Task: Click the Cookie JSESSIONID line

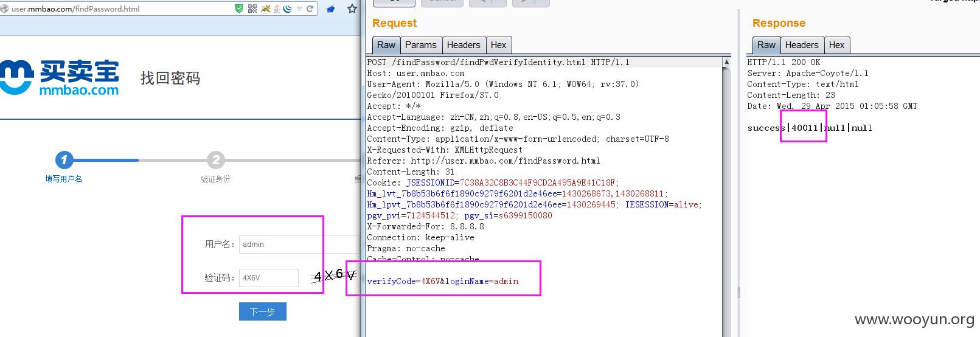Action: [493, 182]
